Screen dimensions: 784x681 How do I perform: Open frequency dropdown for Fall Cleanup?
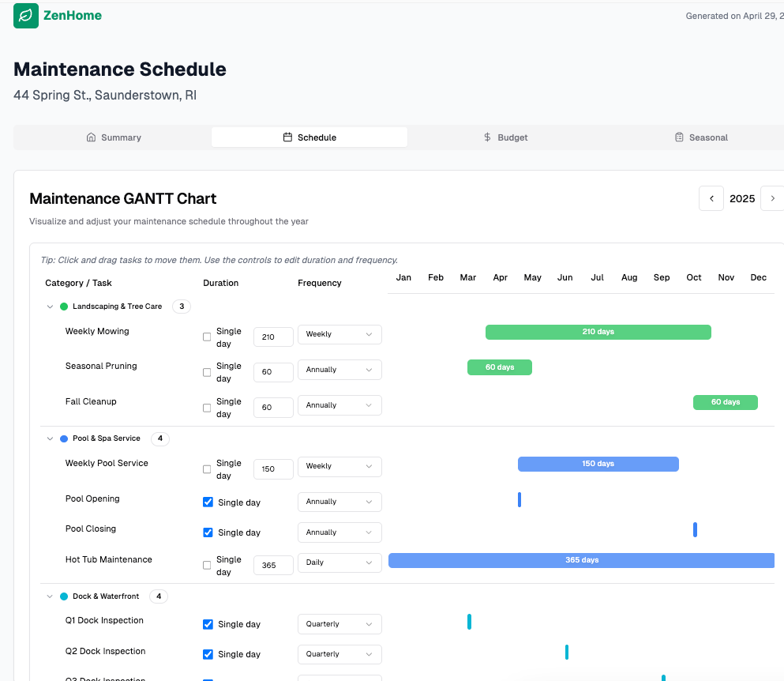tap(339, 405)
